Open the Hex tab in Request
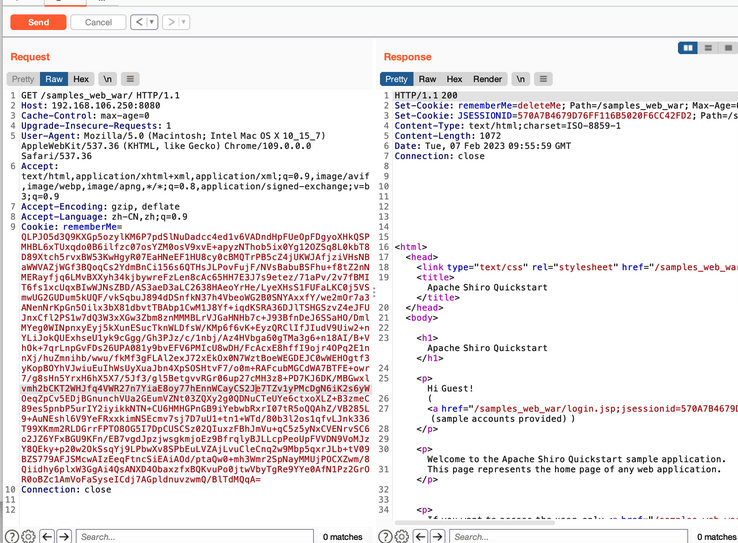The width and height of the screenshot is (738, 543). tap(81, 79)
